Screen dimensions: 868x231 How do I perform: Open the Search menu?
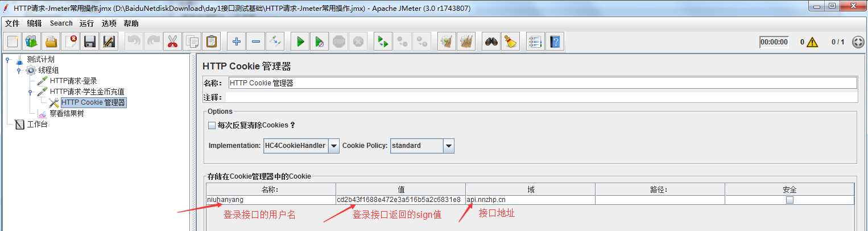pos(61,23)
